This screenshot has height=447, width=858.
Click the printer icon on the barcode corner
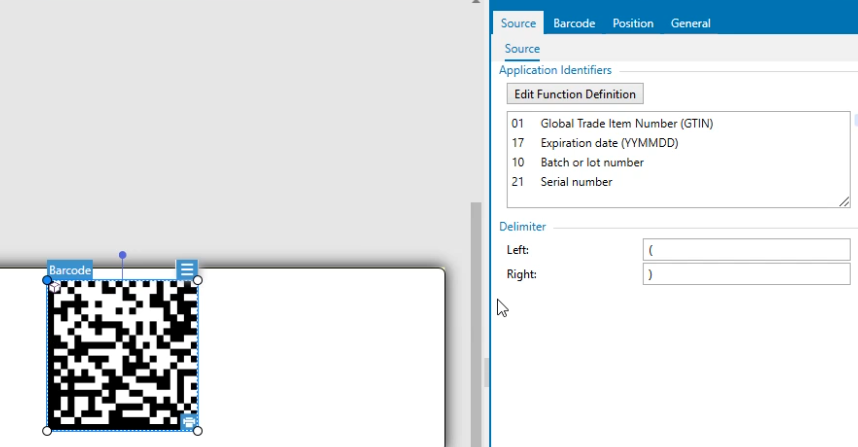click(188, 422)
